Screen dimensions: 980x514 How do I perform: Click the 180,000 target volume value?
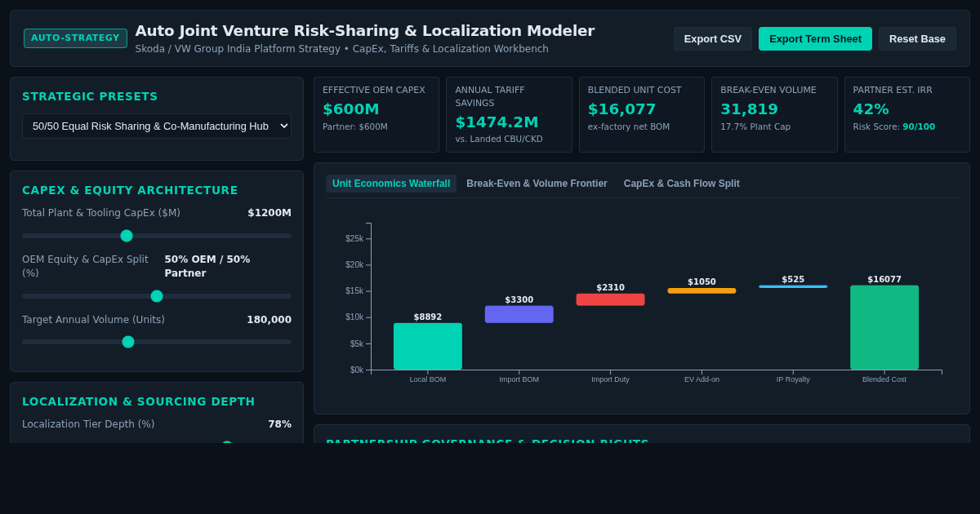point(269,320)
